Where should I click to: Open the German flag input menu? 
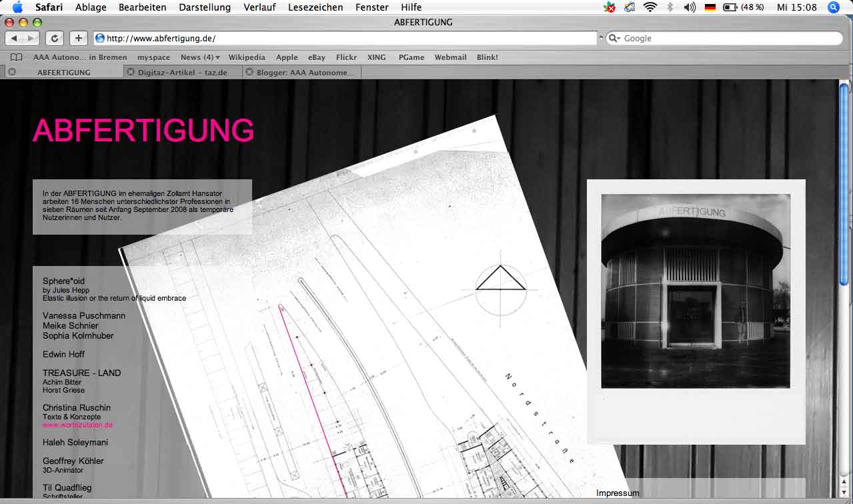coord(710,7)
